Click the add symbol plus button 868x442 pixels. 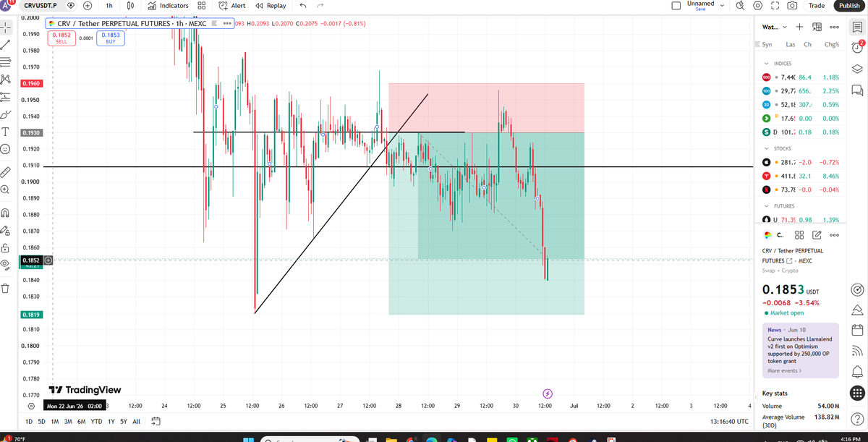[x=87, y=5]
